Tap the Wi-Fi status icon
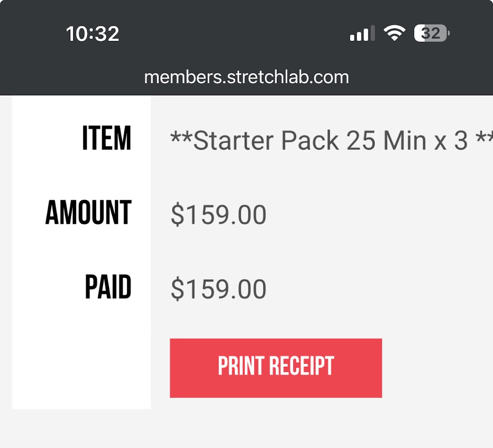 pyautogui.click(x=394, y=34)
